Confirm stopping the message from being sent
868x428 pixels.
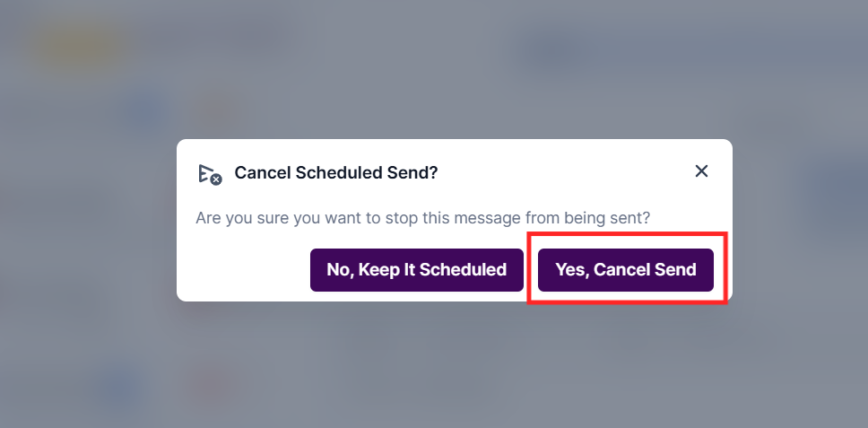[x=625, y=270]
